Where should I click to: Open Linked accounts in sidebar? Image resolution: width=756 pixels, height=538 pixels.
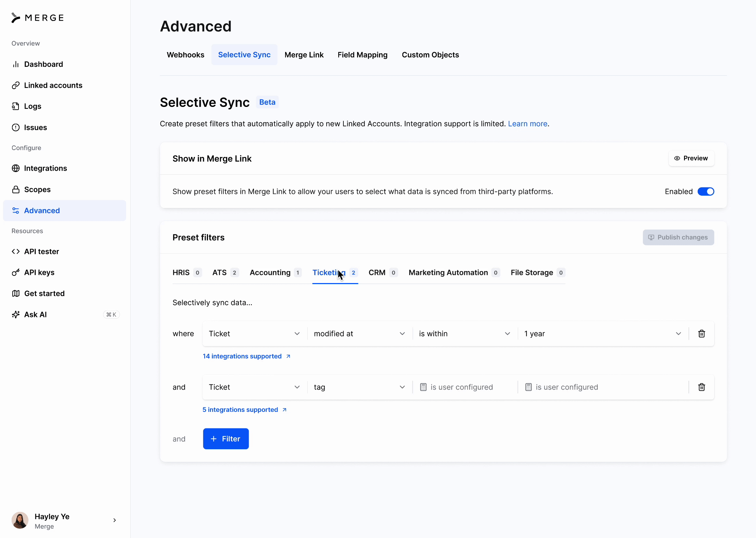pos(64,85)
